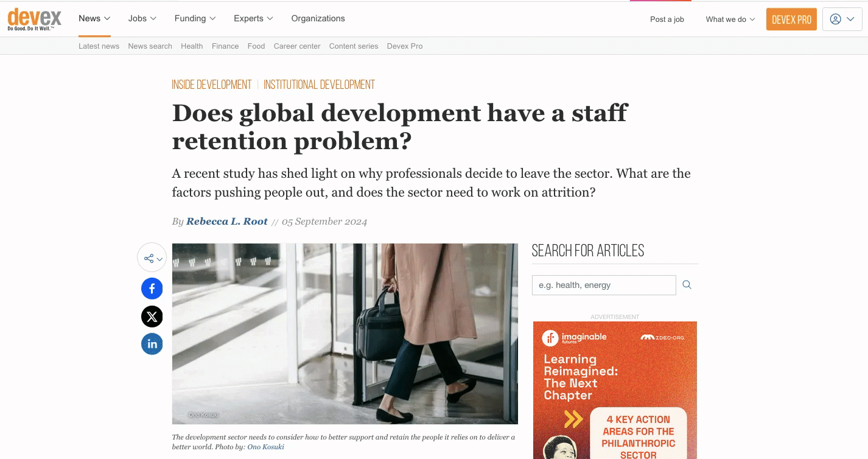
Task: Open the Organizations page
Action: click(x=318, y=18)
